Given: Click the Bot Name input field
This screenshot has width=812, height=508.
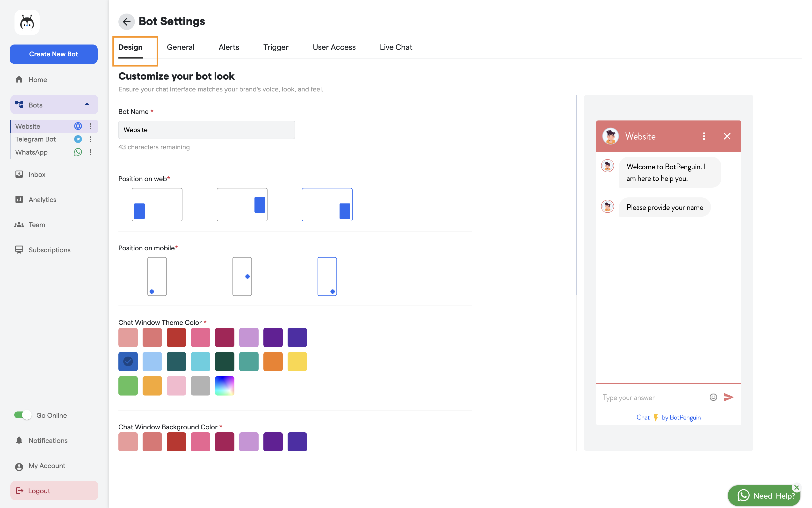Looking at the screenshot, I should pyautogui.click(x=206, y=130).
